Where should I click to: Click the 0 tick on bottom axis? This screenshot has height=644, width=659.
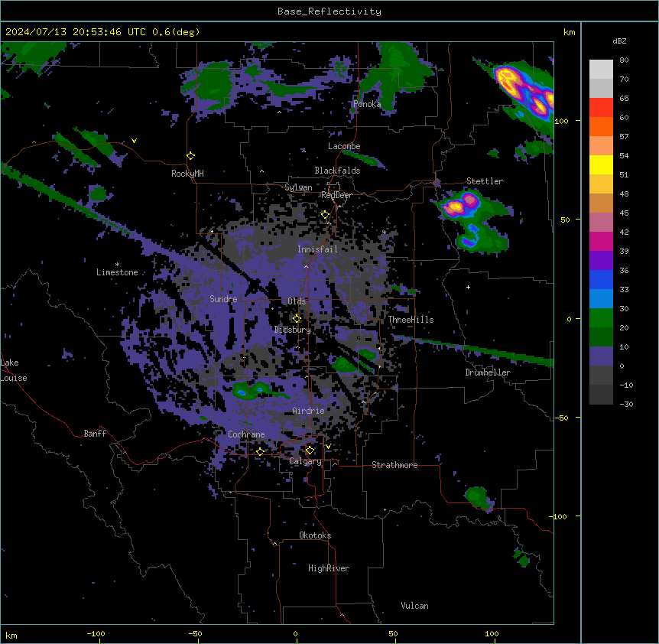(x=295, y=634)
